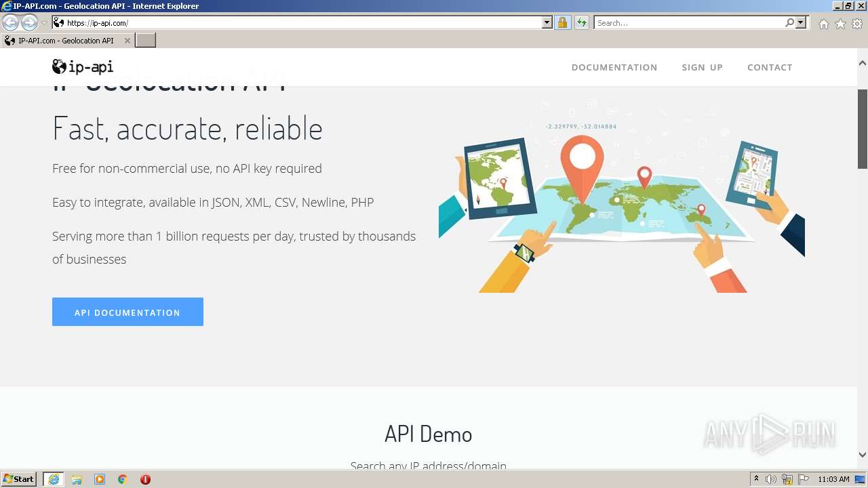Image resolution: width=868 pixels, height=488 pixels.
Task: Click the volume speaker tray icon
Action: coord(771,479)
